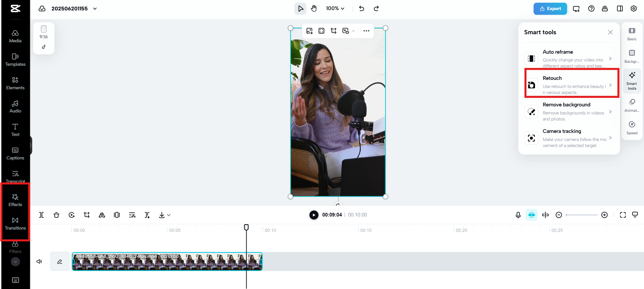This screenshot has height=289, width=644.
Task: Click the crop icon in the timeline toolbar
Action: click(87, 215)
